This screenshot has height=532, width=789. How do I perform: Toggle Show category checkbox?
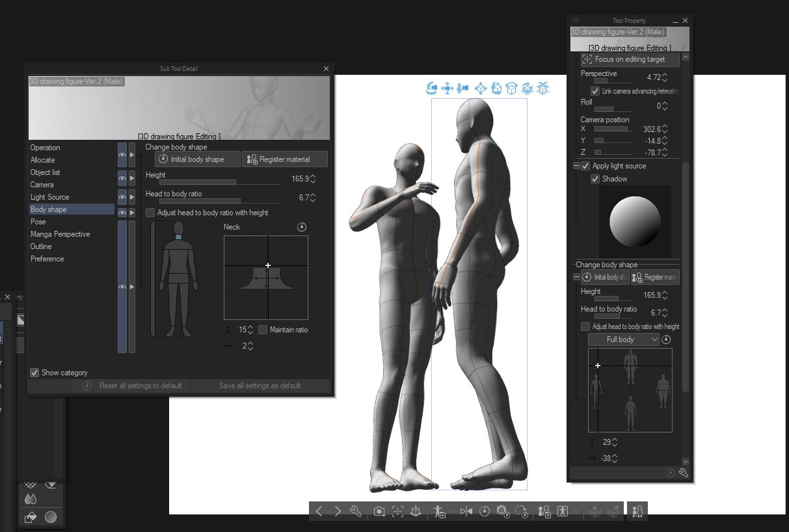(34, 373)
